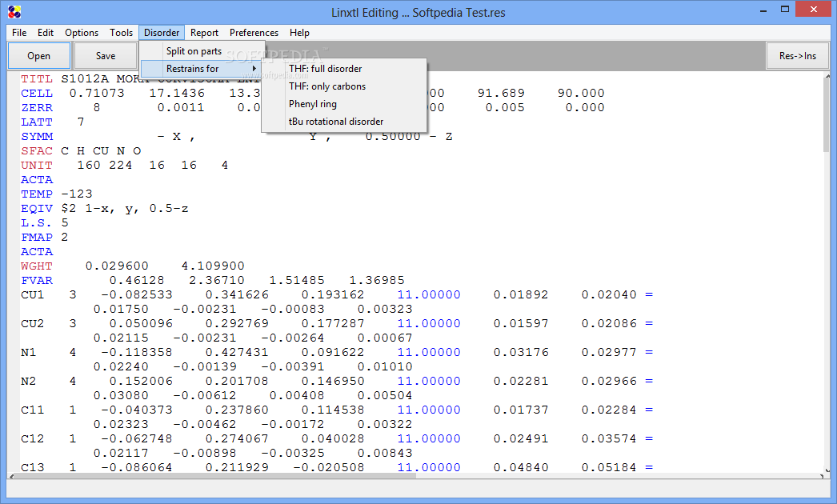Click the FMAP keyword
Viewport: 837px width, 504px height.
point(37,238)
